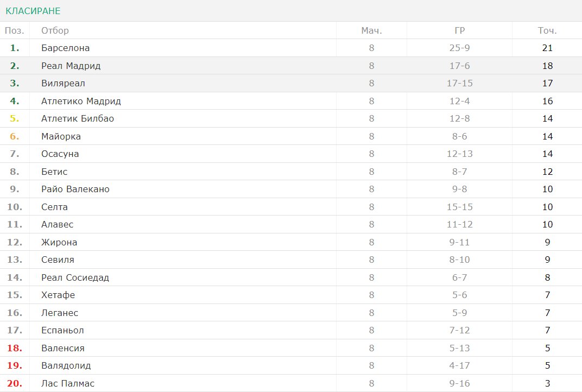
Task: Click on Атлетико Мадрид team name
Action: coord(81,101)
